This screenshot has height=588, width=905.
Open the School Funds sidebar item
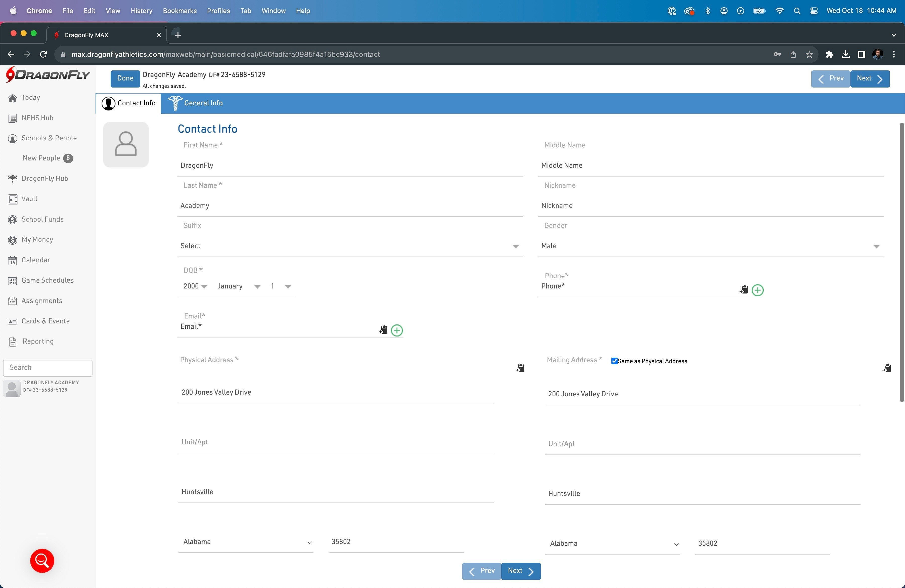(x=42, y=219)
